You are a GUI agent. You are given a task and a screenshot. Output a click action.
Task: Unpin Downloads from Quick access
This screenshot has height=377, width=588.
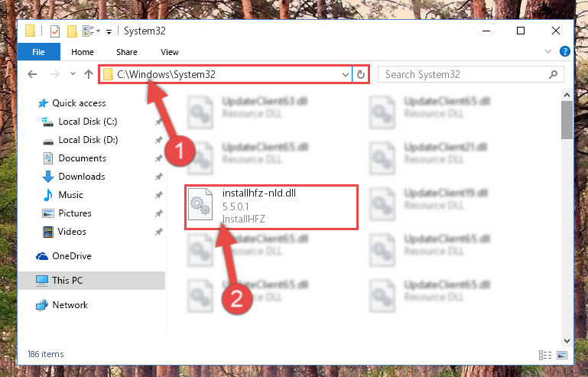[x=159, y=177]
